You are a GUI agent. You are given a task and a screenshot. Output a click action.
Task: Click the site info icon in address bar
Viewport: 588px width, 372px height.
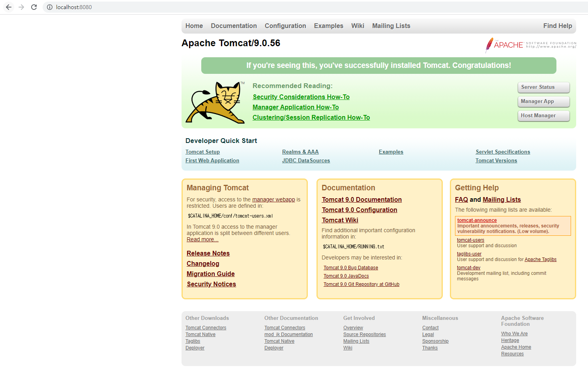tap(50, 7)
